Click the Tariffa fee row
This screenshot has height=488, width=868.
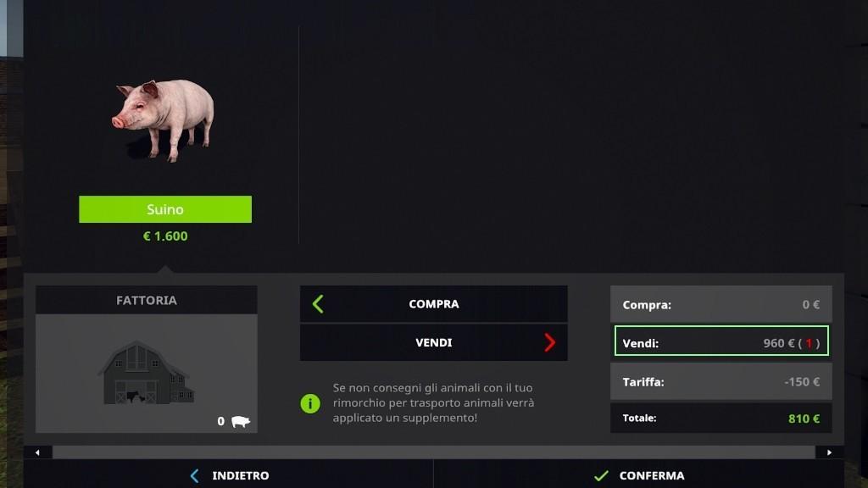pos(721,381)
